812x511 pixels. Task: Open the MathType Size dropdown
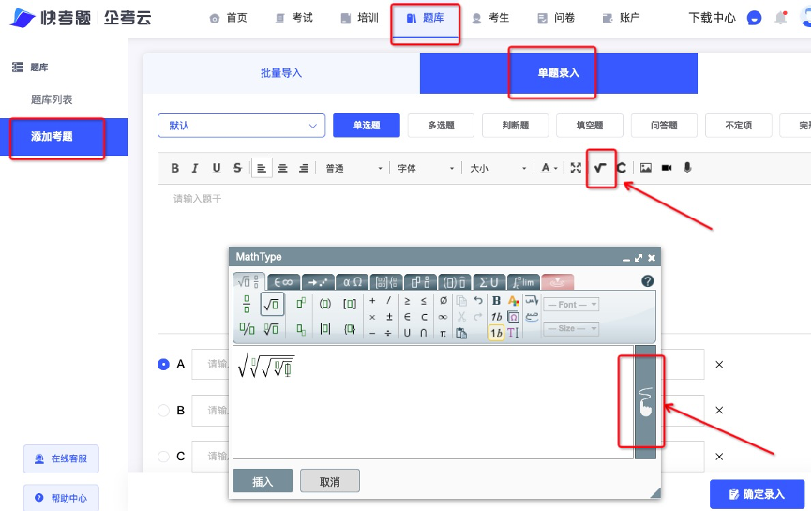pos(571,328)
